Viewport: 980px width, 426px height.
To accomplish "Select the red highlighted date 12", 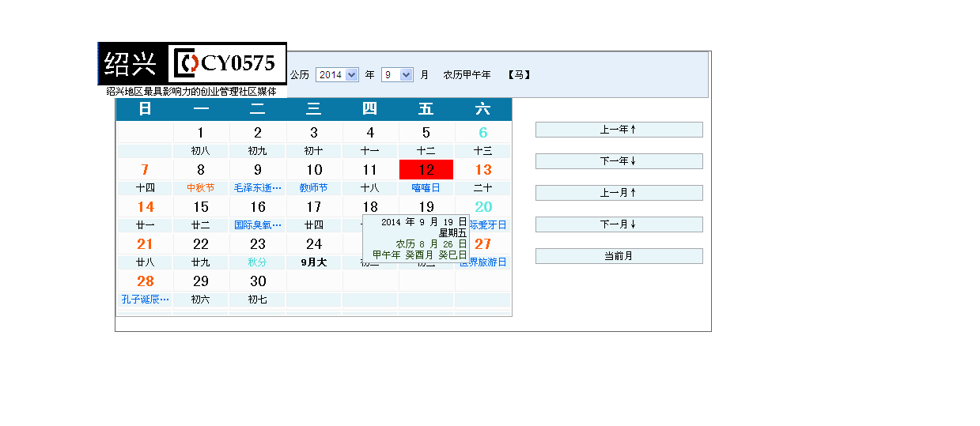I will [426, 170].
